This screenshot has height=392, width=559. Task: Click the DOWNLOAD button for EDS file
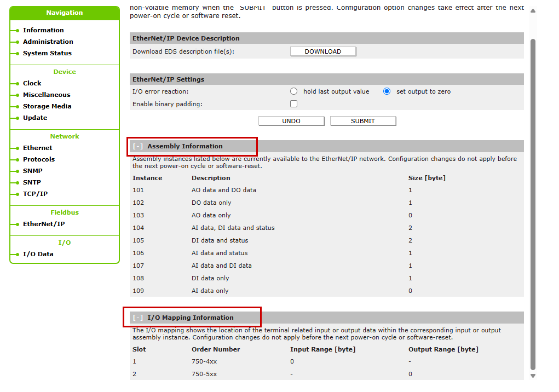[323, 51]
